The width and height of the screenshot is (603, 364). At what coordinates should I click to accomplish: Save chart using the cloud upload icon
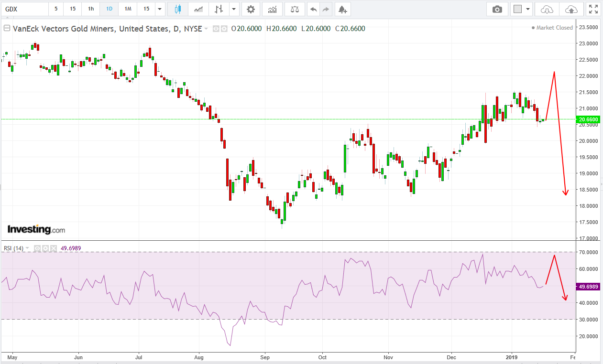click(571, 9)
